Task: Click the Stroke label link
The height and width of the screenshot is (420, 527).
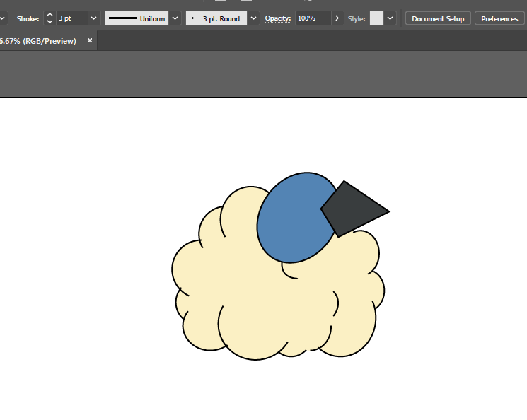Action: pos(28,19)
